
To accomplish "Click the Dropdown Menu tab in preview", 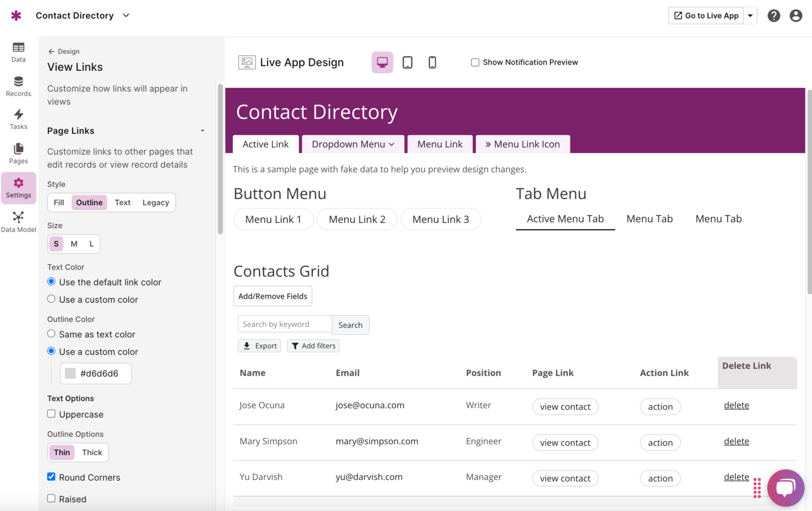I will click(352, 144).
